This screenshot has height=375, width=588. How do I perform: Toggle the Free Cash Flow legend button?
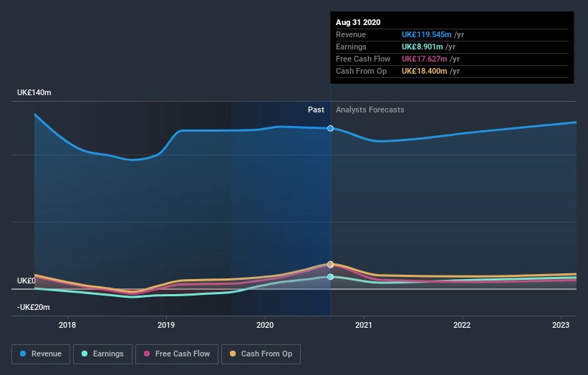[x=177, y=354]
